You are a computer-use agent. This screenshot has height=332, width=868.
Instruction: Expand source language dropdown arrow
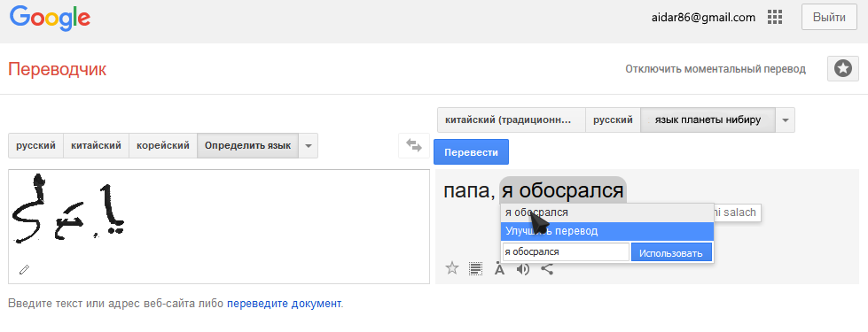309,146
